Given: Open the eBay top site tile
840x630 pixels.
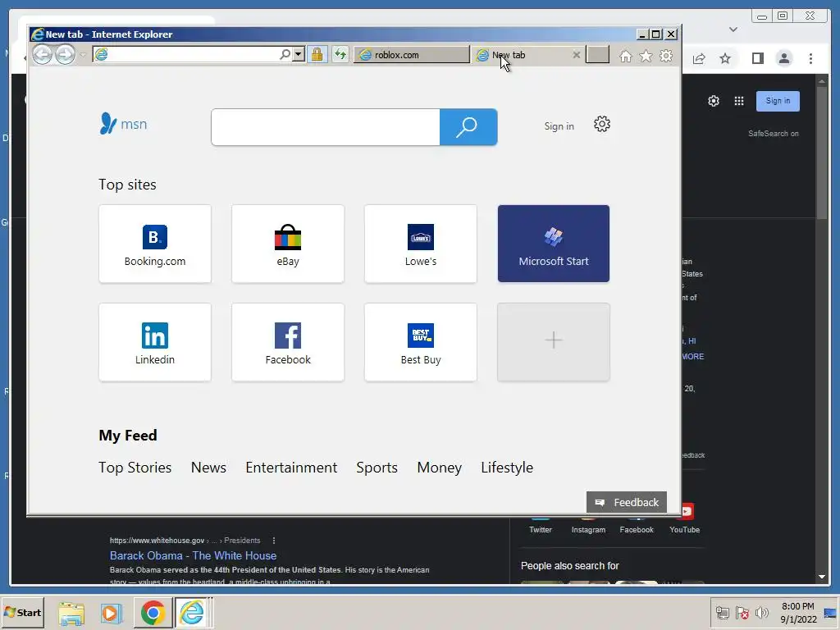Looking at the screenshot, I should (x=288, y=244).
